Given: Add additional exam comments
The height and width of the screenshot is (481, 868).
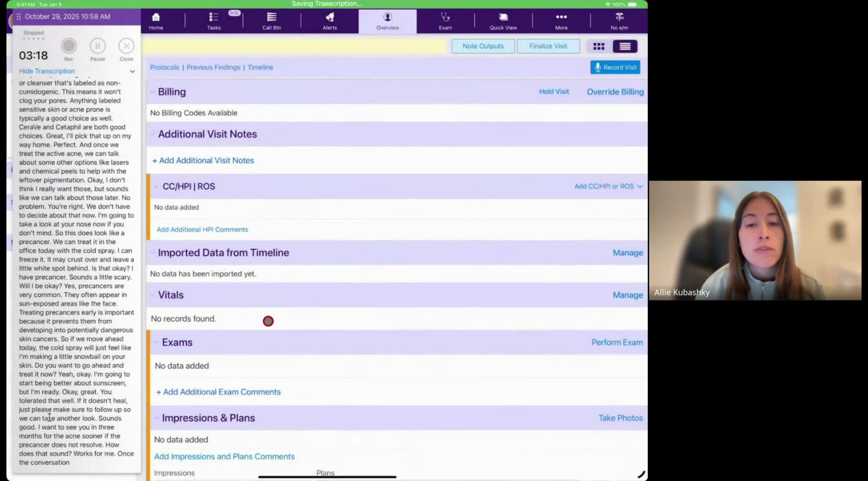Looking at the screenshot, I should pyautogui.click(x=218, y=392).
